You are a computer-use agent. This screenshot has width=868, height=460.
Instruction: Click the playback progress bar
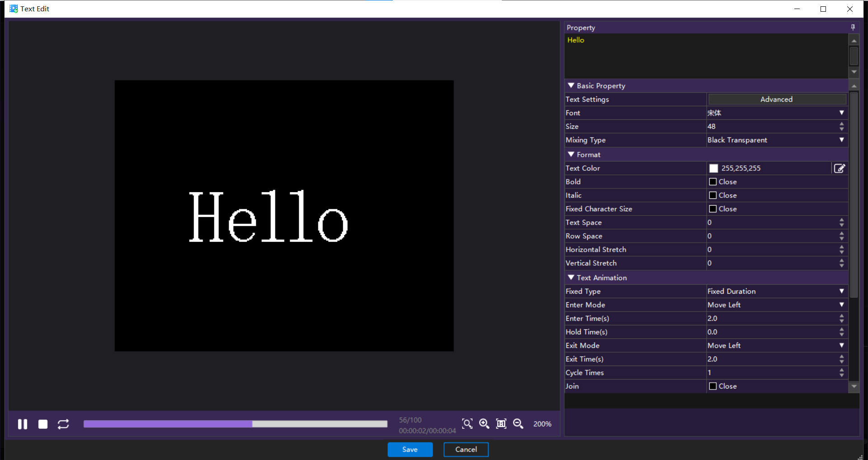(236, 424)
